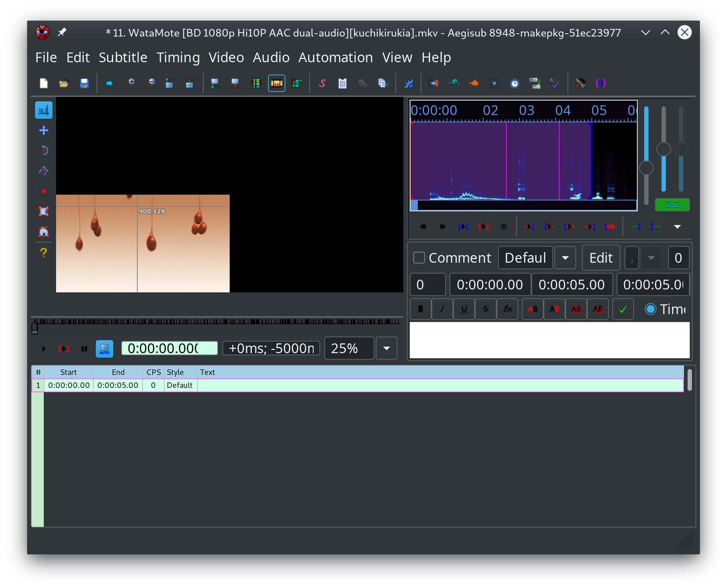
Task: Launch the Translation Assistant fish icon
Action: (x=475, y=83)
